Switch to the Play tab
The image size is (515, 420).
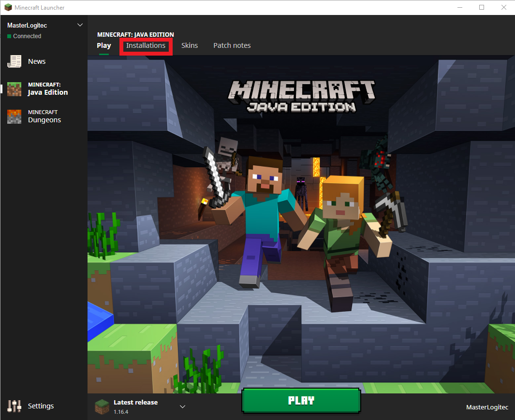tap(104, 45)
